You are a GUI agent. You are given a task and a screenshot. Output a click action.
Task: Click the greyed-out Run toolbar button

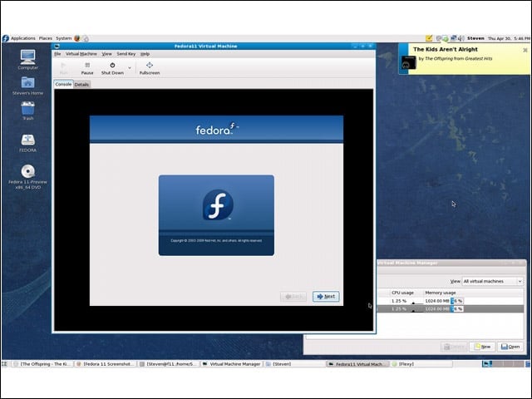click(63, 68)
